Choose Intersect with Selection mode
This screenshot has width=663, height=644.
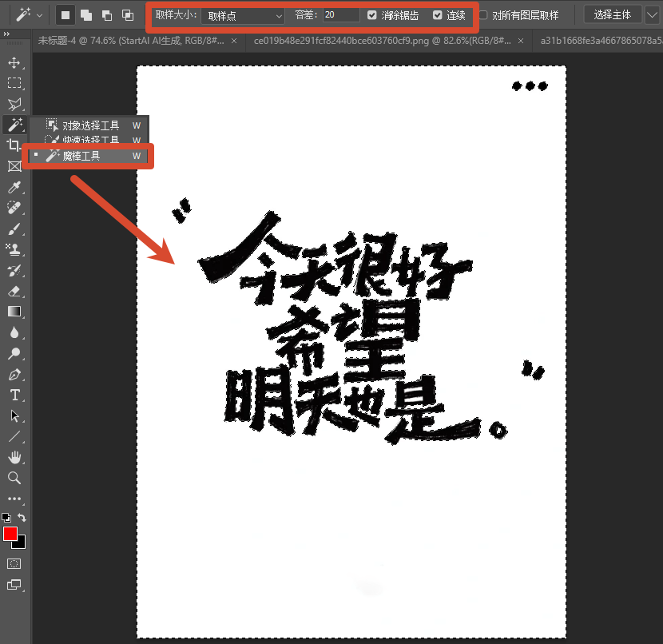128,16
